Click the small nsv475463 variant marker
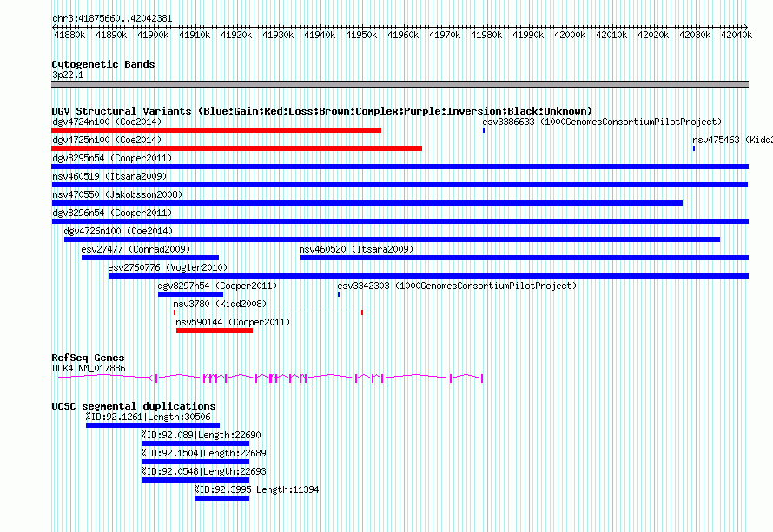 coord(694,148)
